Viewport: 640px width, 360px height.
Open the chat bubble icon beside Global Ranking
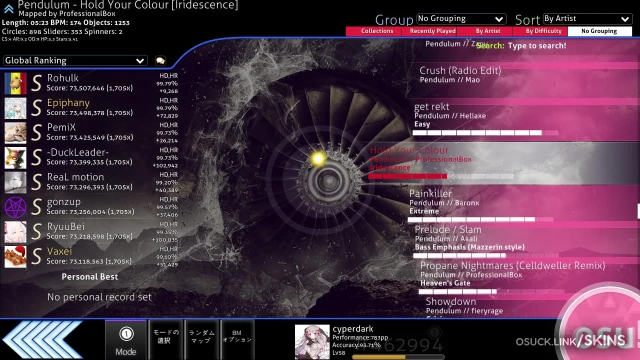(160, 61)
